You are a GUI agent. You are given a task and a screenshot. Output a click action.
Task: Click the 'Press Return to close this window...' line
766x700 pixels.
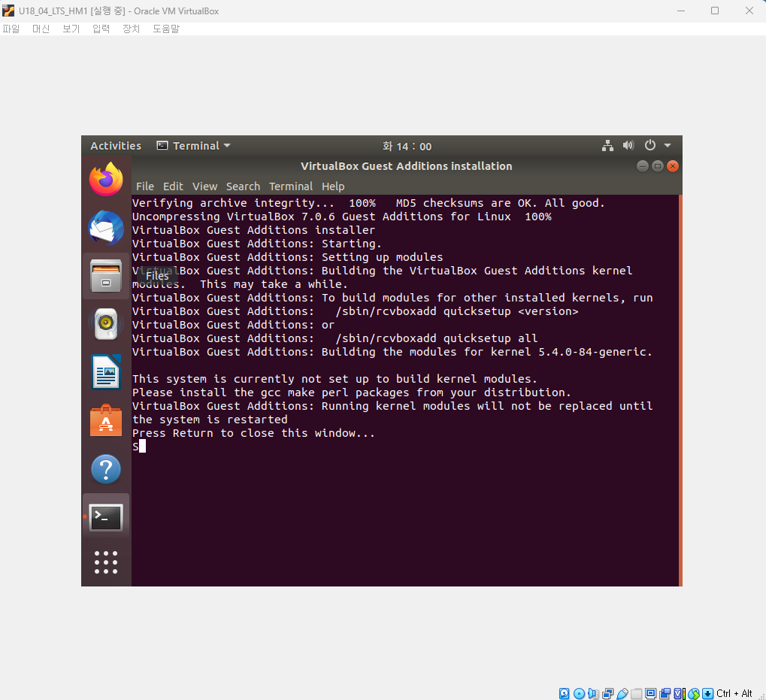(253, 433)
